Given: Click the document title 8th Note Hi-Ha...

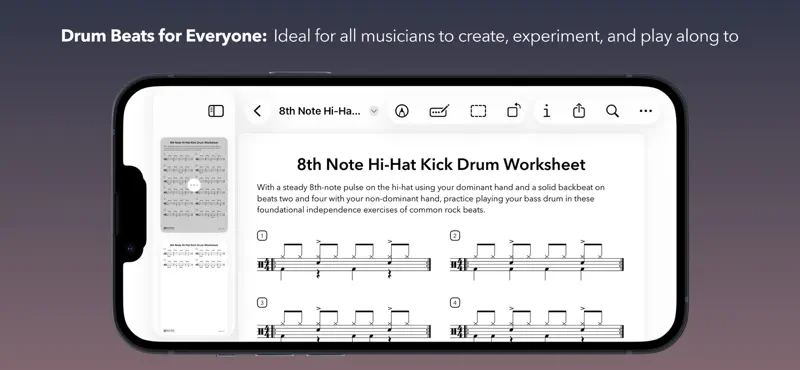Looking at the screenshot, I should pos(320,111).
